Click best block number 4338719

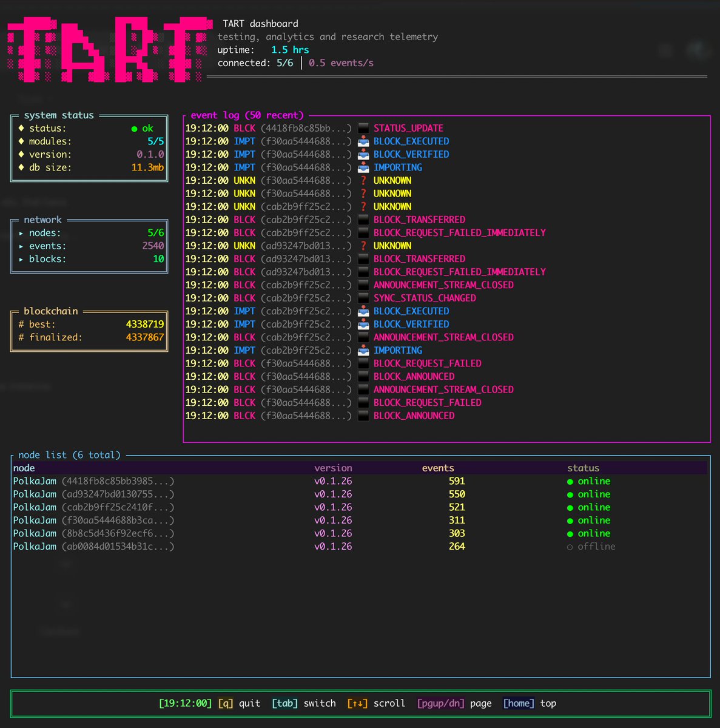pos(145,325)
